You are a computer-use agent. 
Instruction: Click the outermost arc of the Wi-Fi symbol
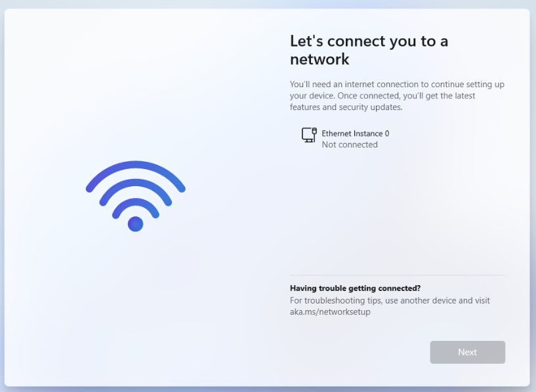coord(136,175)
